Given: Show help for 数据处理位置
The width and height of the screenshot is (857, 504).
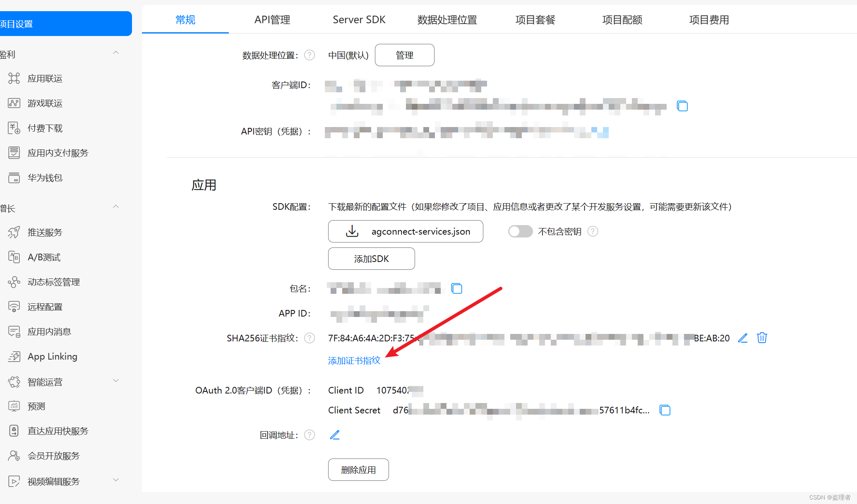Looking at the screenshot, I should (x=310, y=55).
